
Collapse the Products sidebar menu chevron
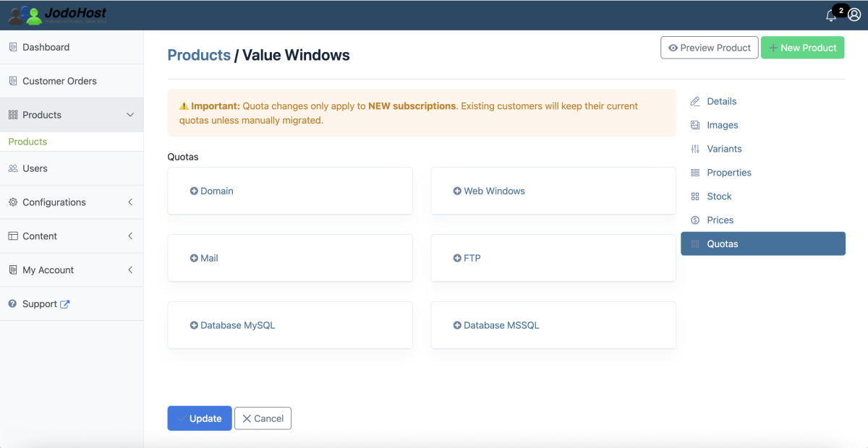click(130, 115)
